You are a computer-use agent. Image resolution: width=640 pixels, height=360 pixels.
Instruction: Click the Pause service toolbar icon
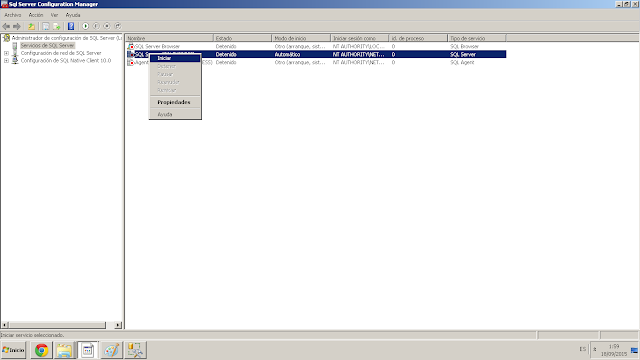click(x=96, y=26)
